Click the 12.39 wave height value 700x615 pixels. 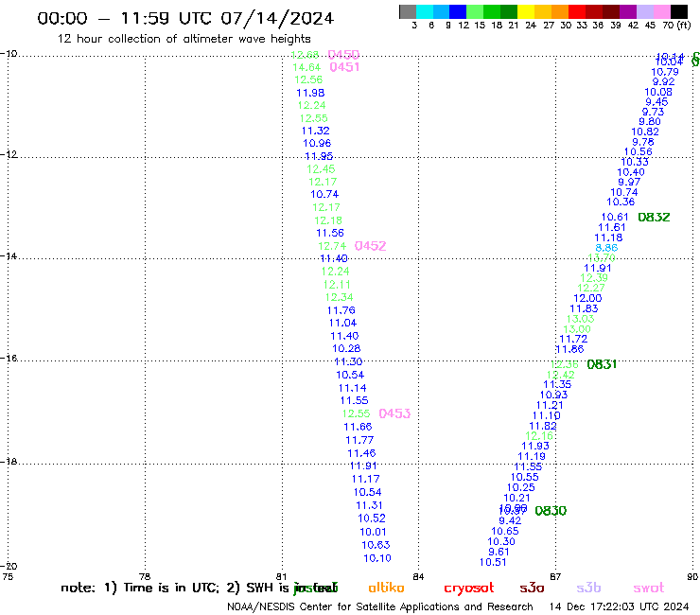point(594,278)
